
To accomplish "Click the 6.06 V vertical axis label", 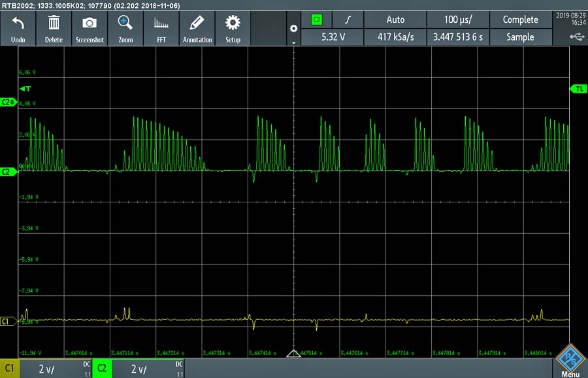I will pyautogui.click(x=27, y=72).
